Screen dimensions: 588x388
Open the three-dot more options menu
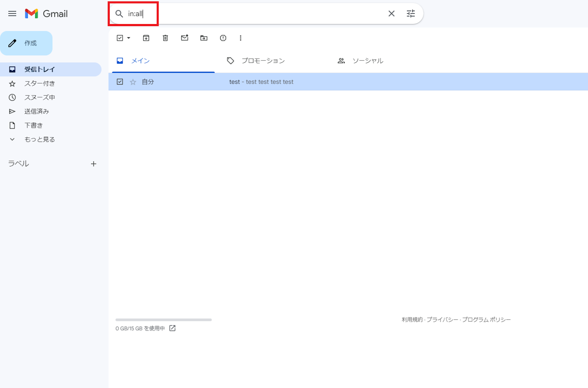click(241, 38)
